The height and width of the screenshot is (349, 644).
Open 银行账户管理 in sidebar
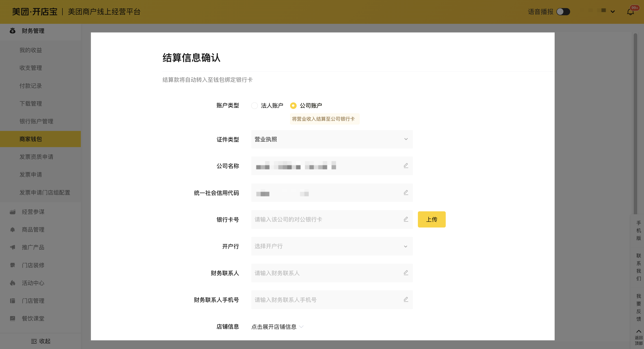point(36,121)
